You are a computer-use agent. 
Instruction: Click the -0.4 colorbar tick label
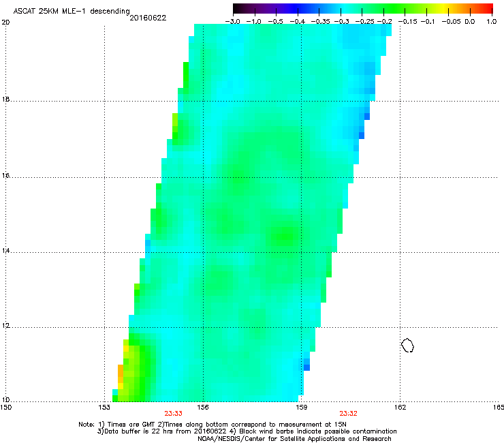(x=298, y=22)
